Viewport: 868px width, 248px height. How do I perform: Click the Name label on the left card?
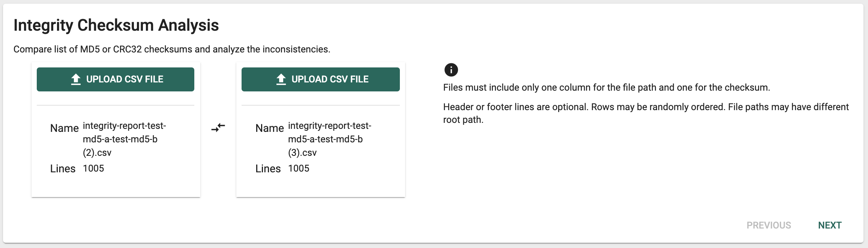coord(65,128)
